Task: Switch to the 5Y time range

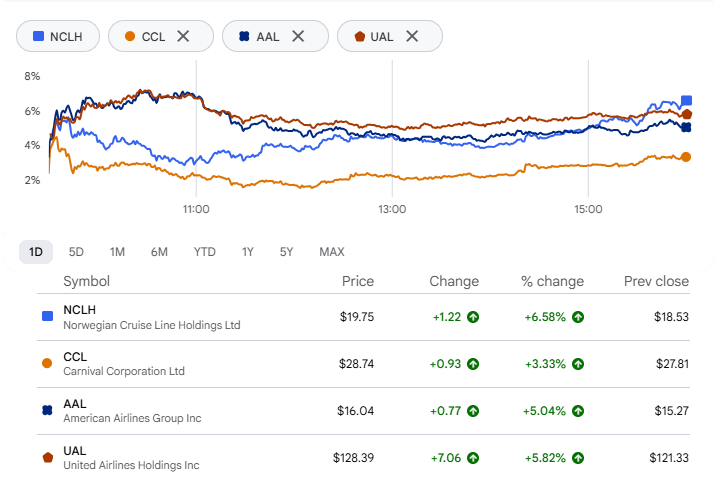Action: [286, 252]
